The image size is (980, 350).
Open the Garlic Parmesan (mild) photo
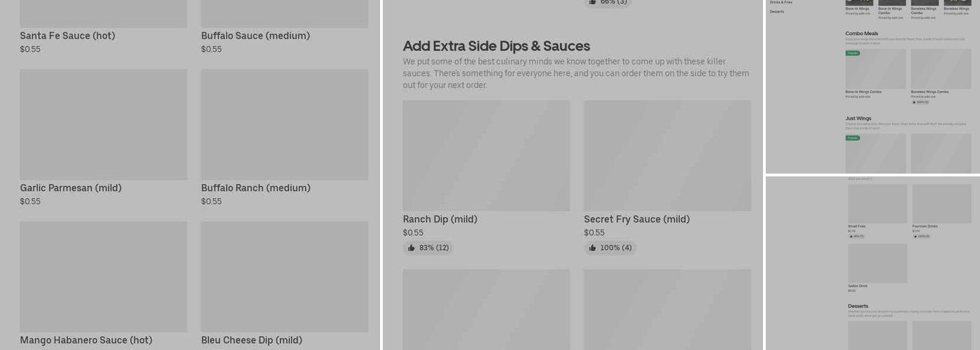(104, 124)
